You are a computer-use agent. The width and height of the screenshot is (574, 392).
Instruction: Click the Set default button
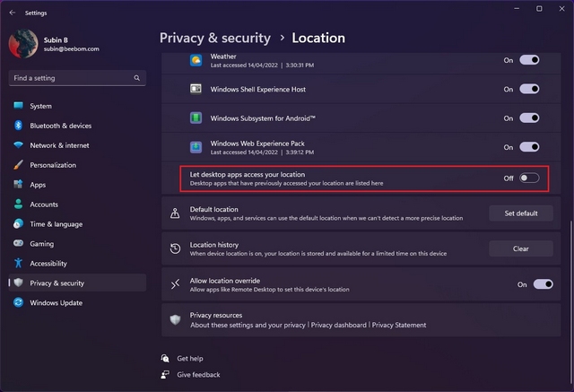[x=521, y=213]
